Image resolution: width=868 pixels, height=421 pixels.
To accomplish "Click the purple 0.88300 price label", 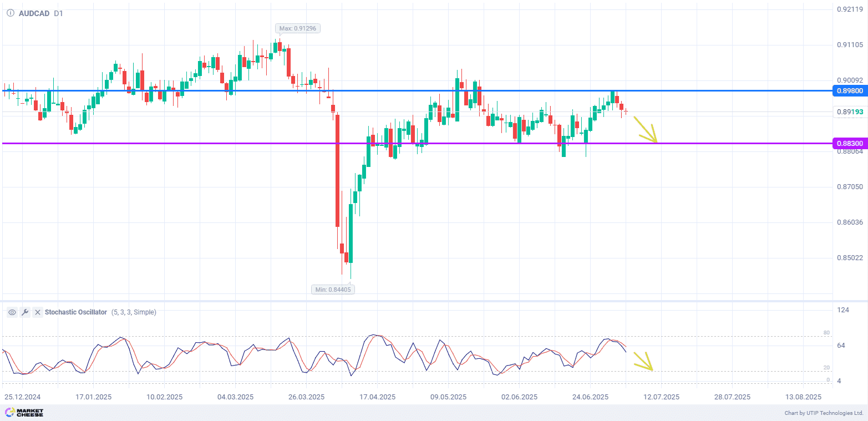I will click(x=850, y=144).
